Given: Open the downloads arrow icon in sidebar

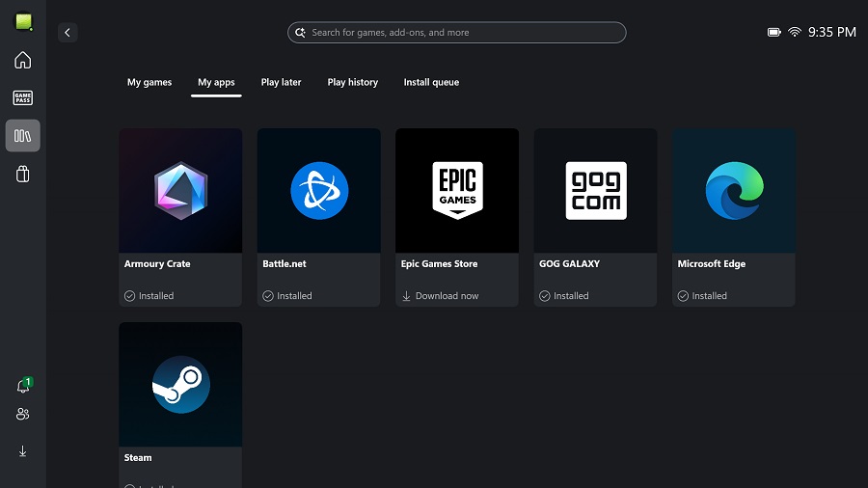Looking at the screenshot, I should point(22,450).
